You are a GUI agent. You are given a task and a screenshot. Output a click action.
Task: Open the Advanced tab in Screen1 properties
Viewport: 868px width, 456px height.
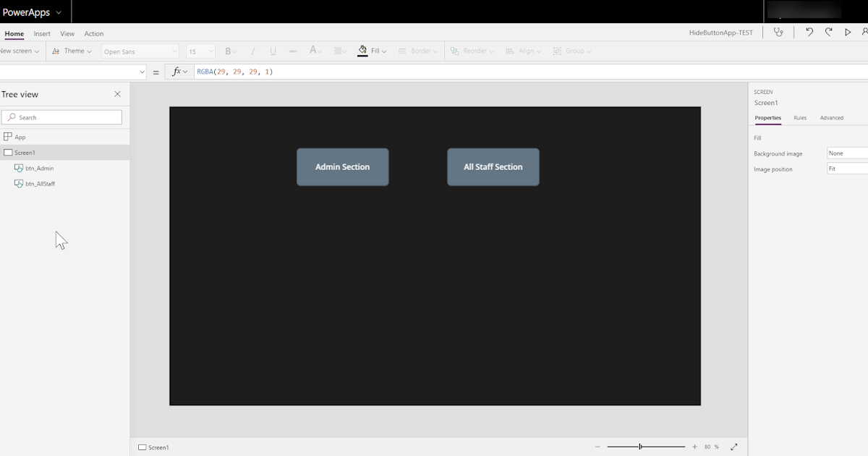[x=831, y=117]
